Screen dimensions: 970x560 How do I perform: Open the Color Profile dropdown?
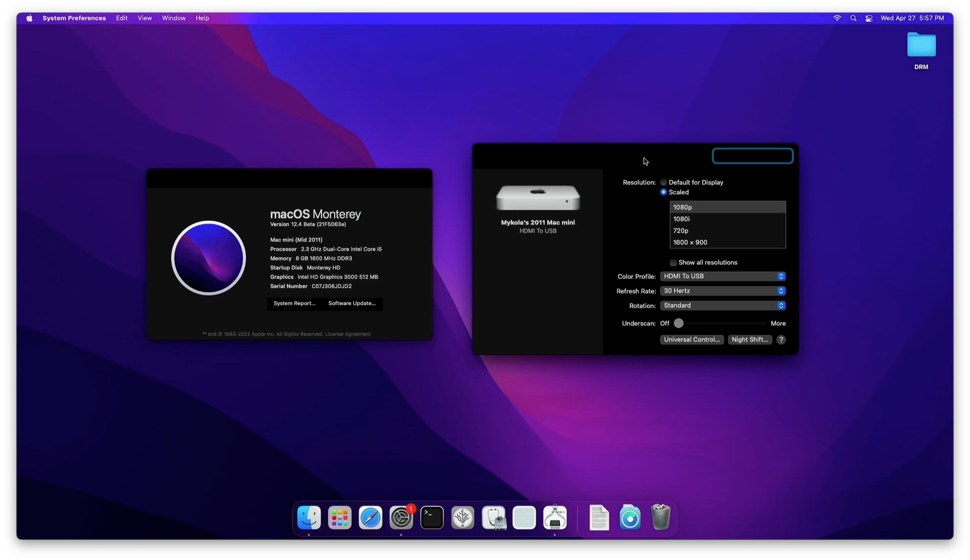pos(723,276)
